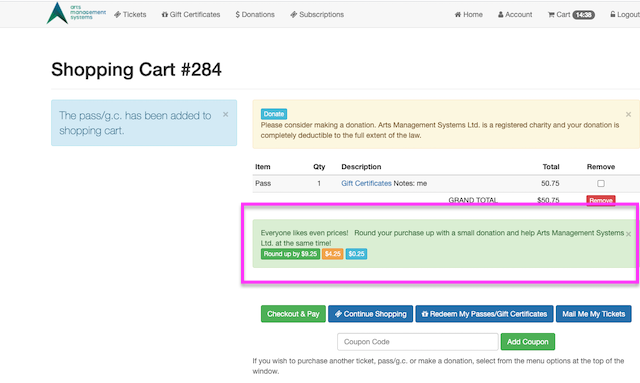Open the Cart link in the navbar
Viewport: 640px width, 383px height.
click(559, 14)
